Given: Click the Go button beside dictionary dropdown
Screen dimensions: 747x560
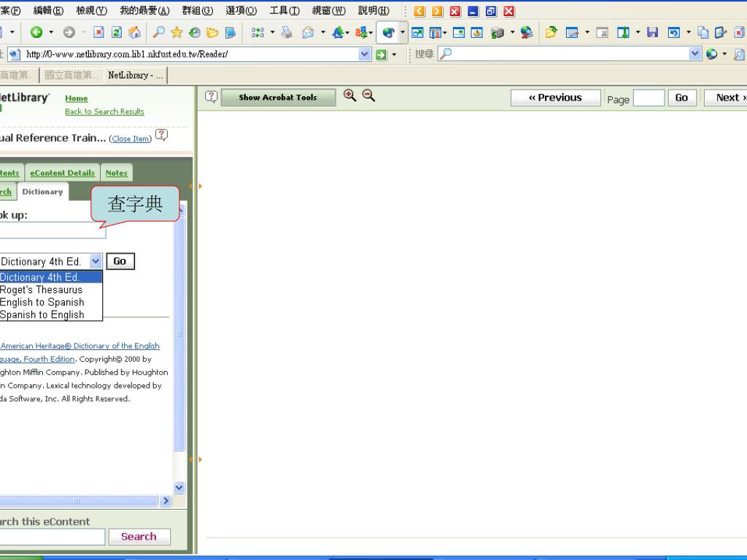Looking at the screenshot, I should [x=120, y=261].
